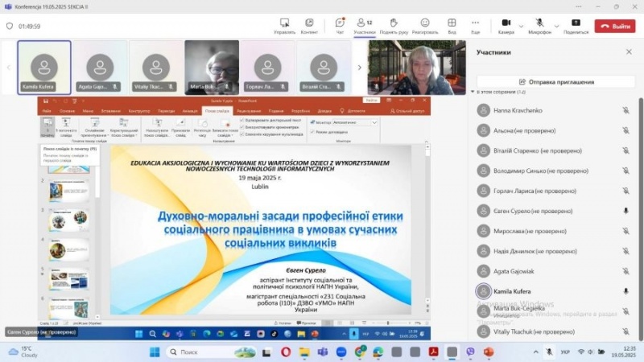Click the Kamila Kufera participant video tile
The height and width of the screenshot is (362, 644).
43,68
